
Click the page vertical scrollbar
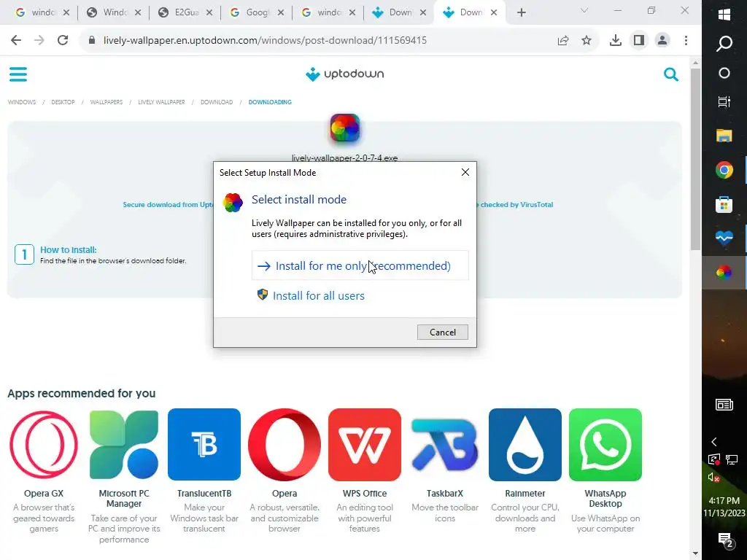click(x=695, y=160)
